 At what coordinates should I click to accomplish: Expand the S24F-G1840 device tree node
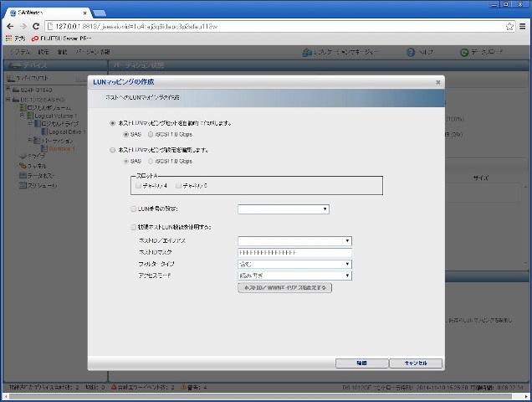click(8, 89)
